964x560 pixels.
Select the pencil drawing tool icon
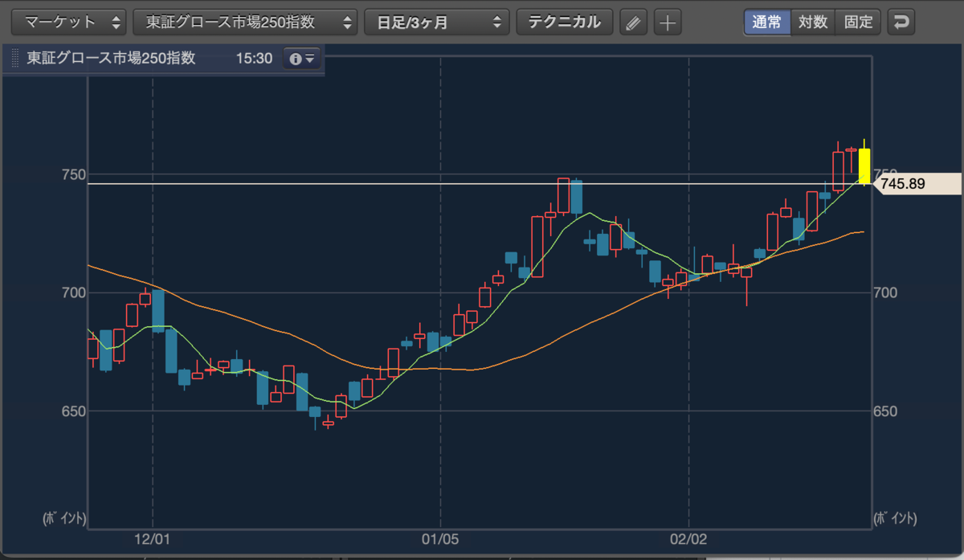point(634,22)
